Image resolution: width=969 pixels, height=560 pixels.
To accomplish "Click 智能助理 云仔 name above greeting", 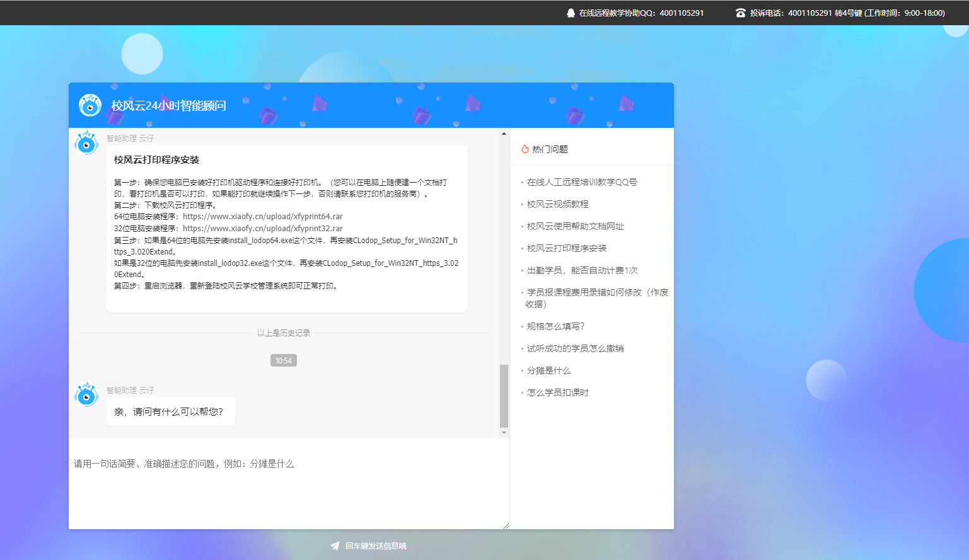I will (130, 390).
